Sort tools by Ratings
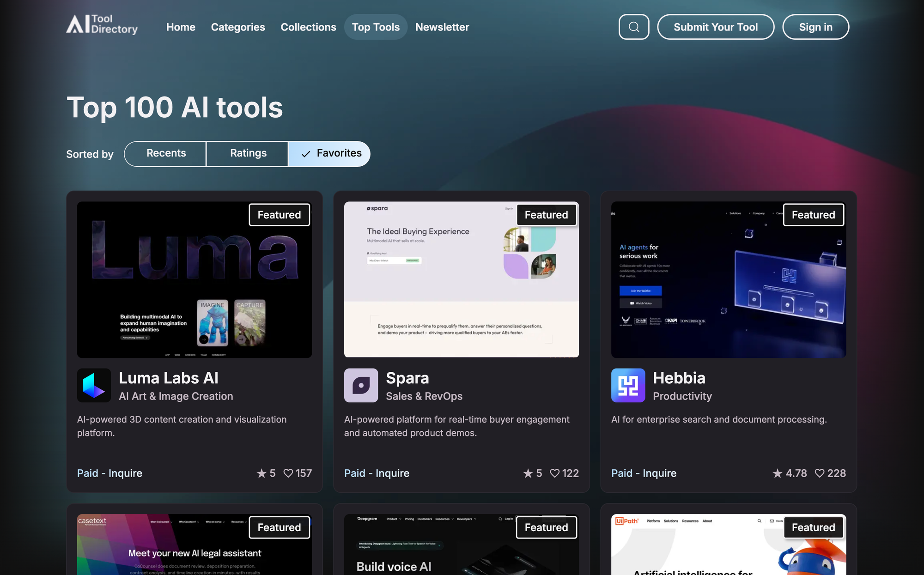 pos(248,154)
